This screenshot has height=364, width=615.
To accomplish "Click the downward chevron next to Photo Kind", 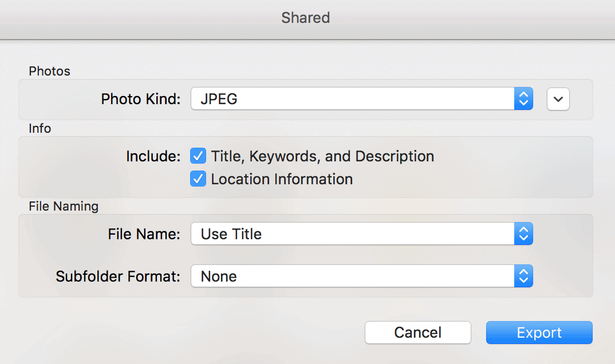I will [x=558, y=98].
